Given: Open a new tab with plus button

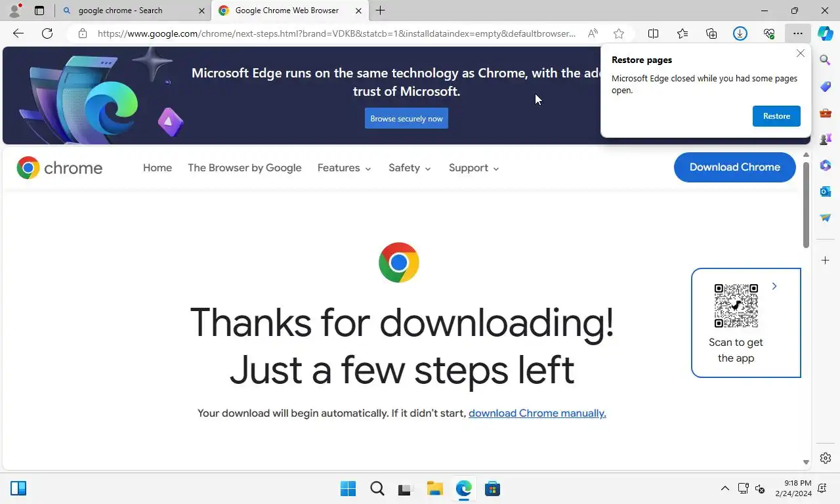Looking at the screenshot, I should point(380,10).
